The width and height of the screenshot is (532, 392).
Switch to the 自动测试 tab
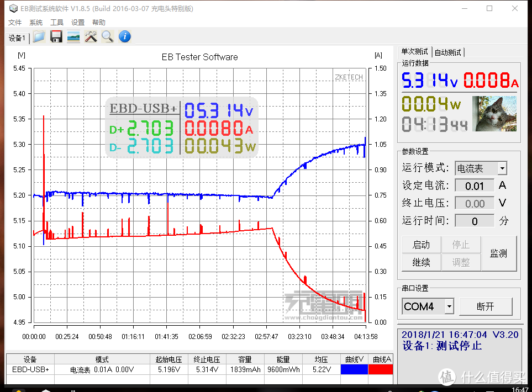448,52
